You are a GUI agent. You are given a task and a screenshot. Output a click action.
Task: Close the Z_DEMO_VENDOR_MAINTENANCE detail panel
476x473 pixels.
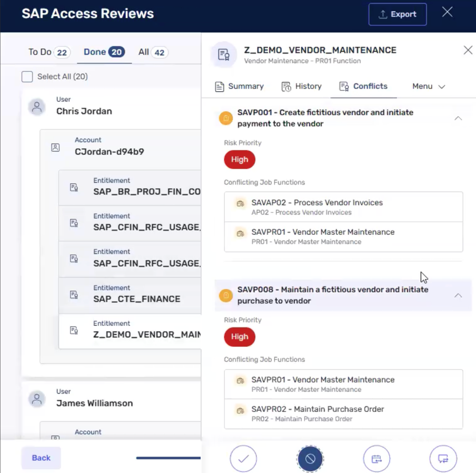(468, 50)
